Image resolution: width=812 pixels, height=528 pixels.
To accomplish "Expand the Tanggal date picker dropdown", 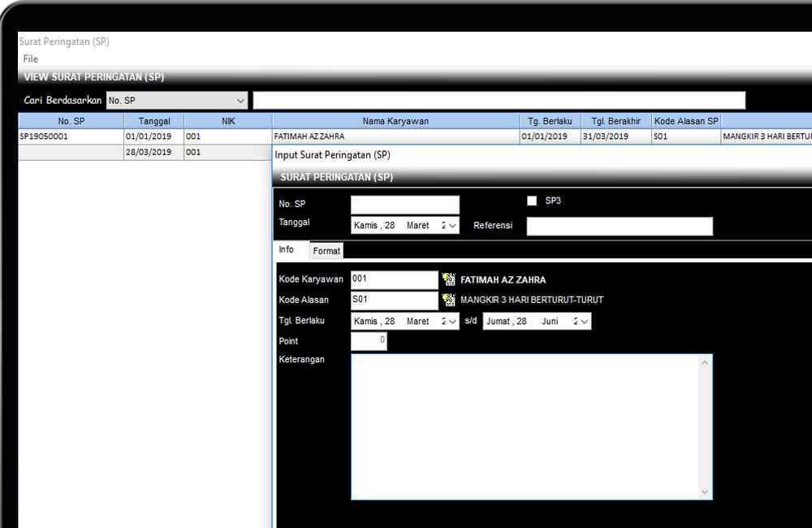I will click(452, 226).
